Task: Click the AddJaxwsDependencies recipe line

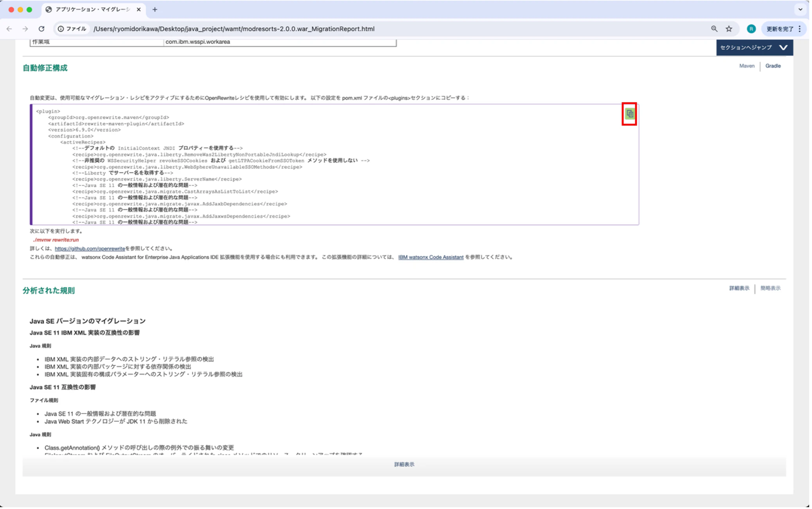Action: (x=181, y=216)
